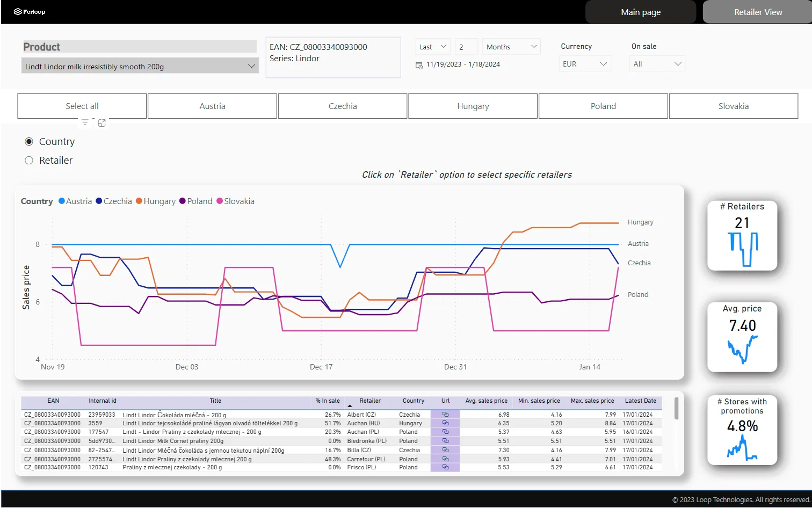Filter by the Poland button
812x508 pixels.
pyautogui.click(x=603, y=106)
